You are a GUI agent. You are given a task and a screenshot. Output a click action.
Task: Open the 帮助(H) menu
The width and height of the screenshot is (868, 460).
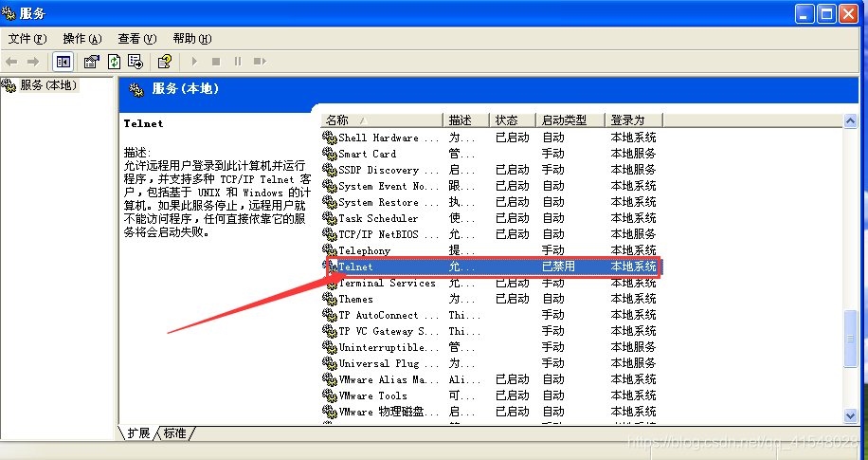click(192, 39)
